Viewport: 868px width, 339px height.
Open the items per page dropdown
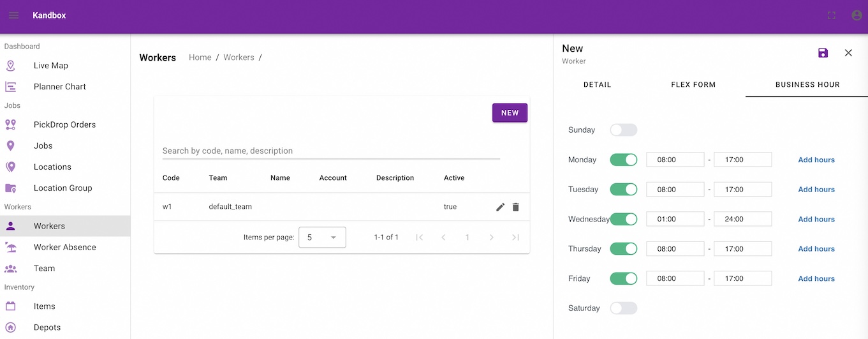pos(322,237)
